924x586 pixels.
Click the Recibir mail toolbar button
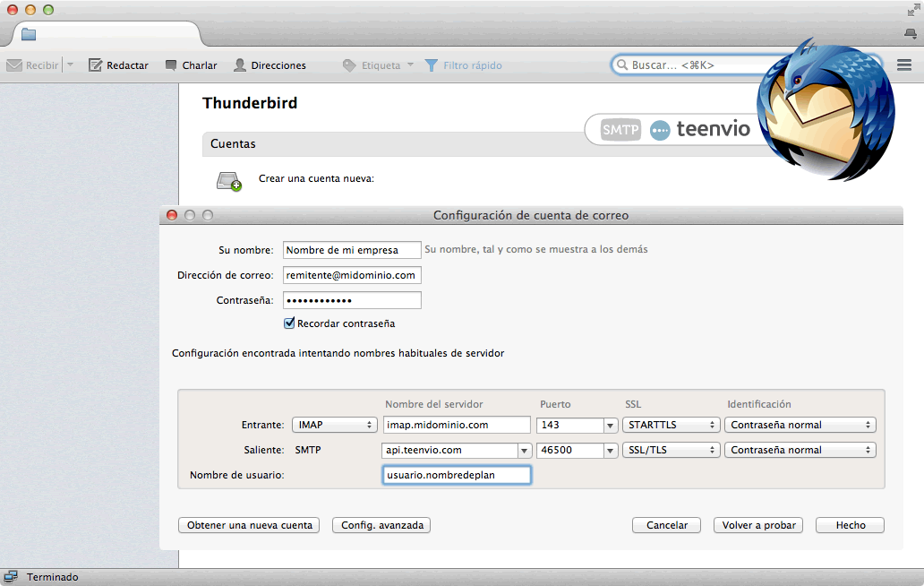32,65
